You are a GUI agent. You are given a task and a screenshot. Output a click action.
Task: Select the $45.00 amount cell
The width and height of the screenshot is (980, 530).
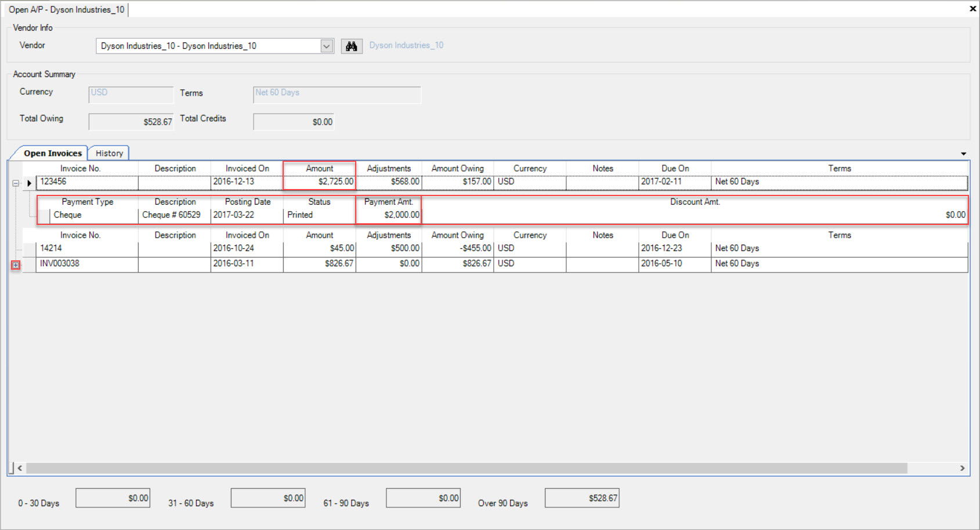pos(320,248)
